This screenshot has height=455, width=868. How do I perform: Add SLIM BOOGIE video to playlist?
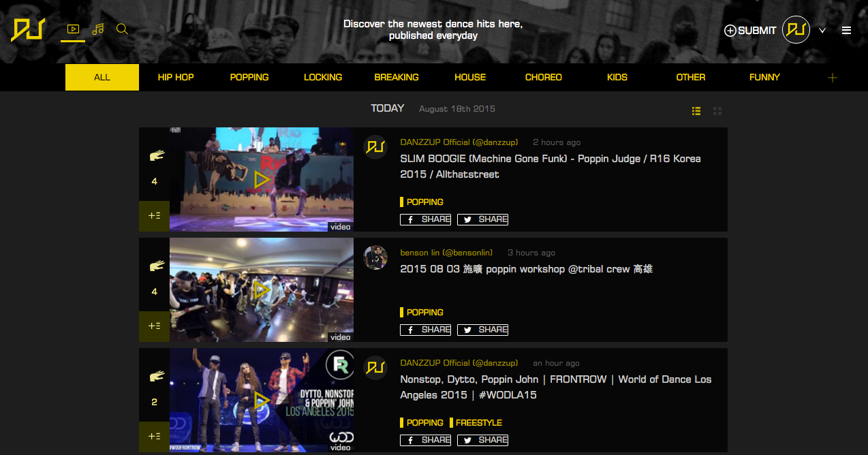click(x=155, y=216)
